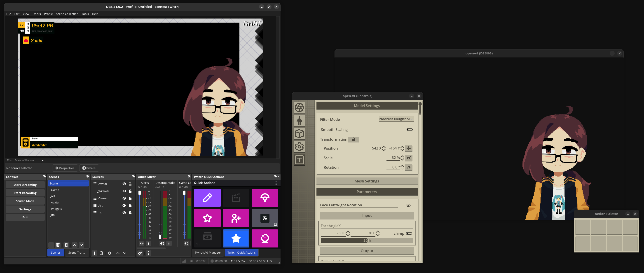Click the add-user quick action icon
Image resolution: width=644 pixels, height=273 pixels.
click(236, 218)
